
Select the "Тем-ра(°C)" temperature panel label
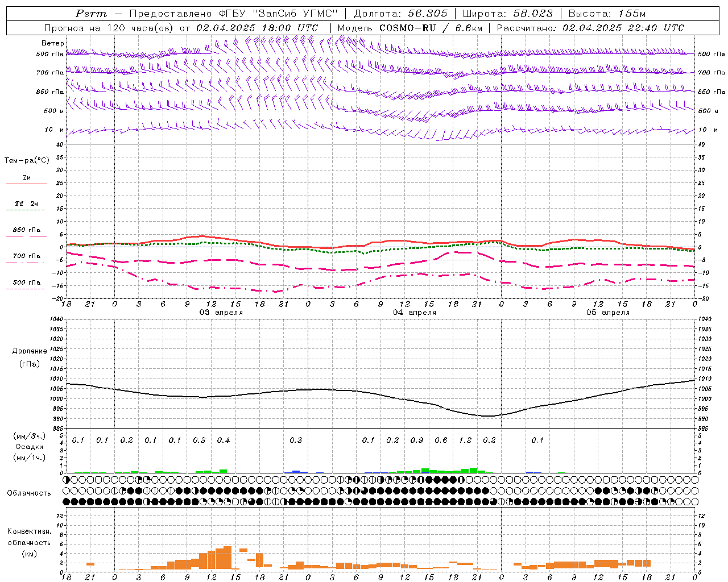coord(27,161)
